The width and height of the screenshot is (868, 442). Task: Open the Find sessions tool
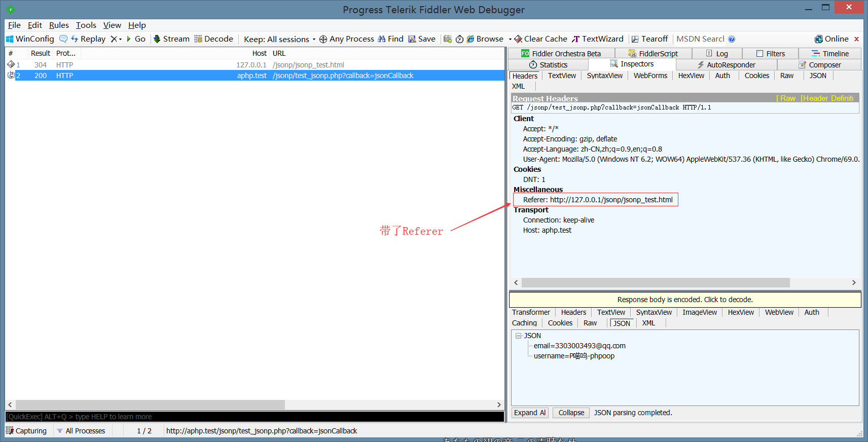[390, 39]
